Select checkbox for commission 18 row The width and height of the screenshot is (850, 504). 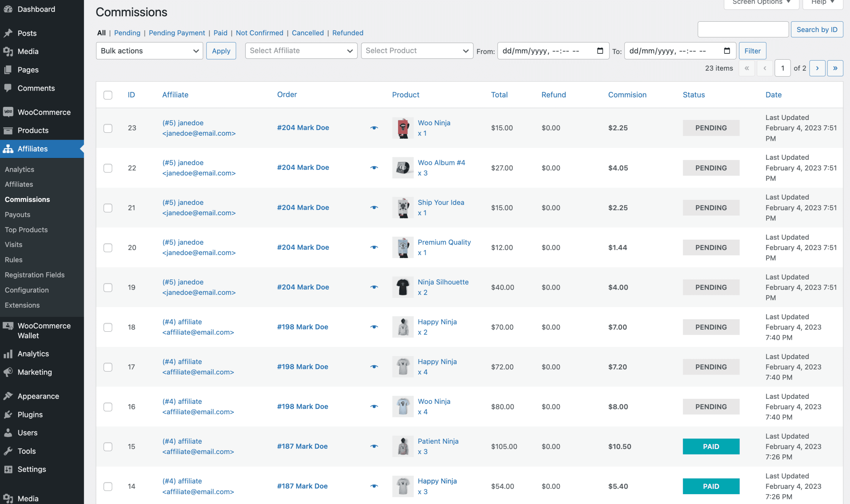(108, 327)
